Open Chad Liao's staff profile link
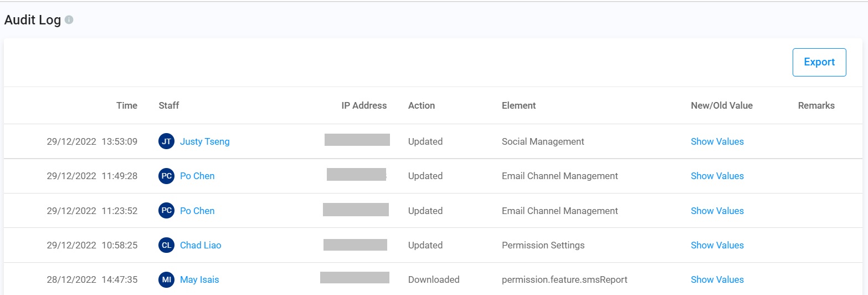Image resolution: width=868 pixels, height=295 pixels. [201, 245]
